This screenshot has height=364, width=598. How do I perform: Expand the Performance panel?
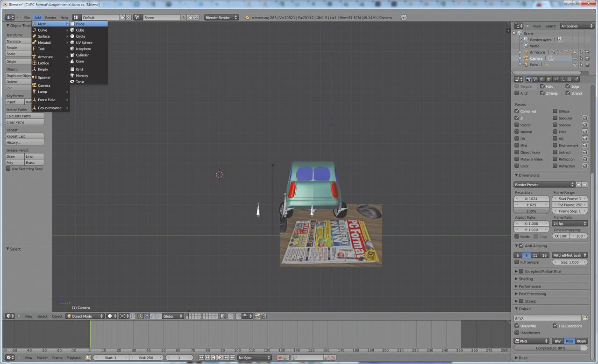pyautogui.click(x=530, y=286)
